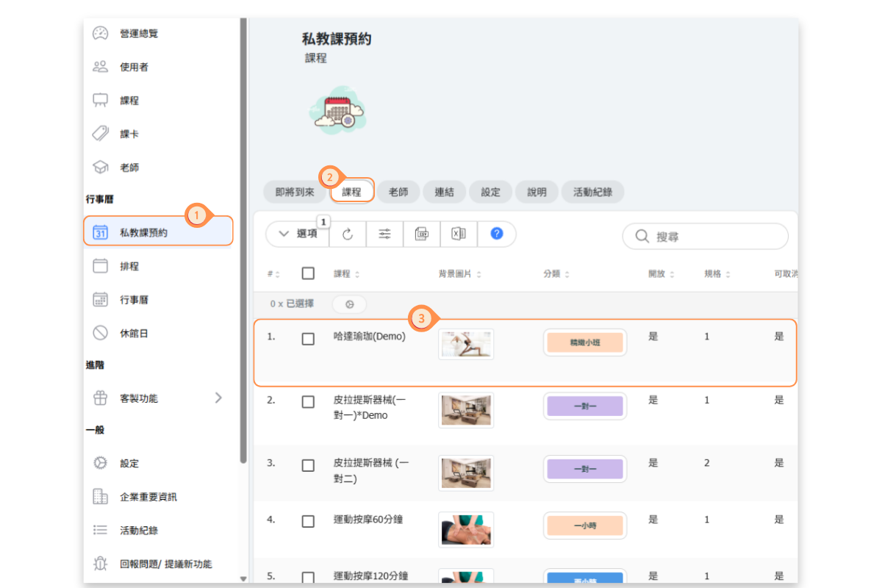Tick the checkbox for 哈達瑜珈(Demo)
882x588 pixels.
coord(308,339)
